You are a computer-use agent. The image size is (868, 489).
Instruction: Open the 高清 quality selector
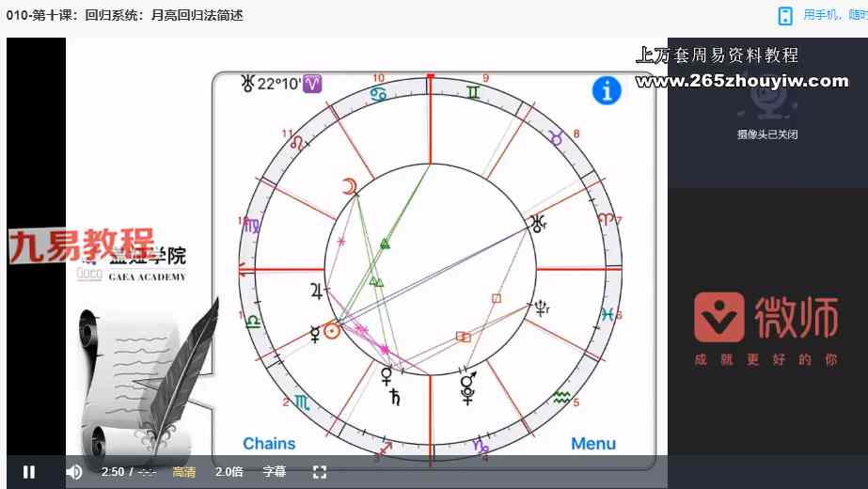coord(184,472)
